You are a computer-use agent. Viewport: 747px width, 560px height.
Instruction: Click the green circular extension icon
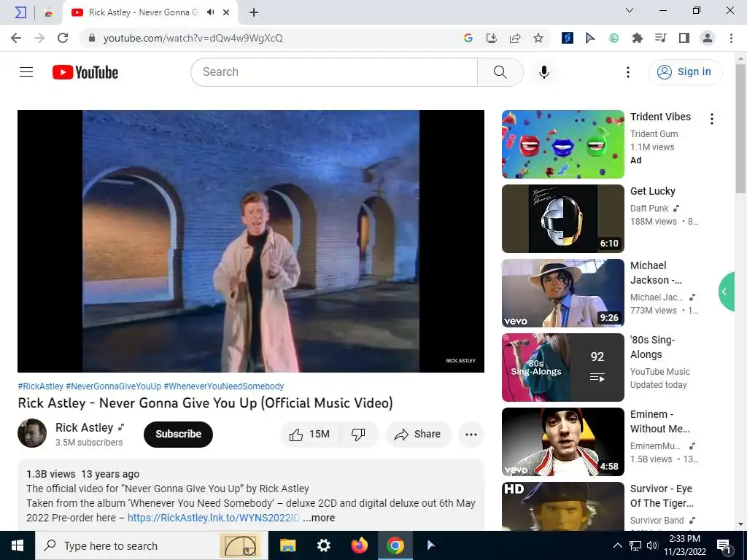[614, 38]
